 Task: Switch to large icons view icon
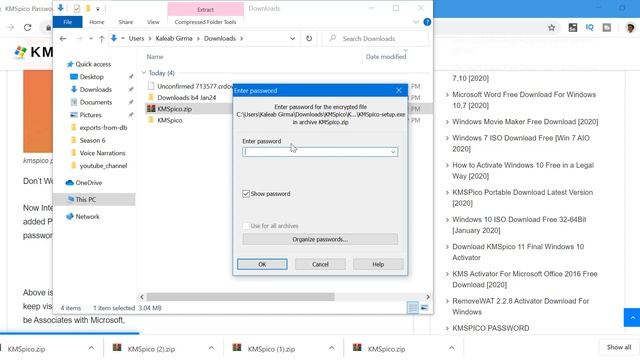click(424, 308)
